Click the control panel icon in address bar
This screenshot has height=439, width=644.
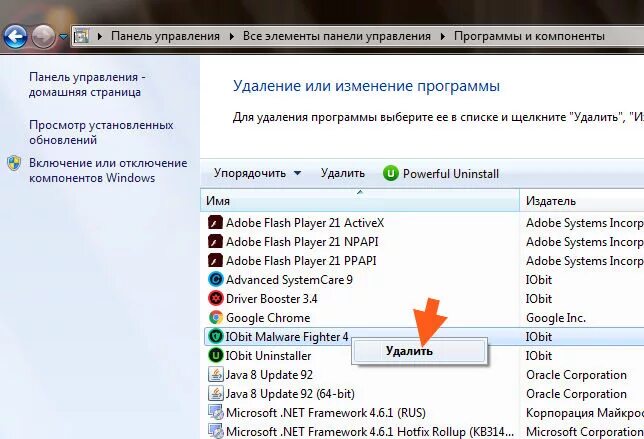coord(81,36)
